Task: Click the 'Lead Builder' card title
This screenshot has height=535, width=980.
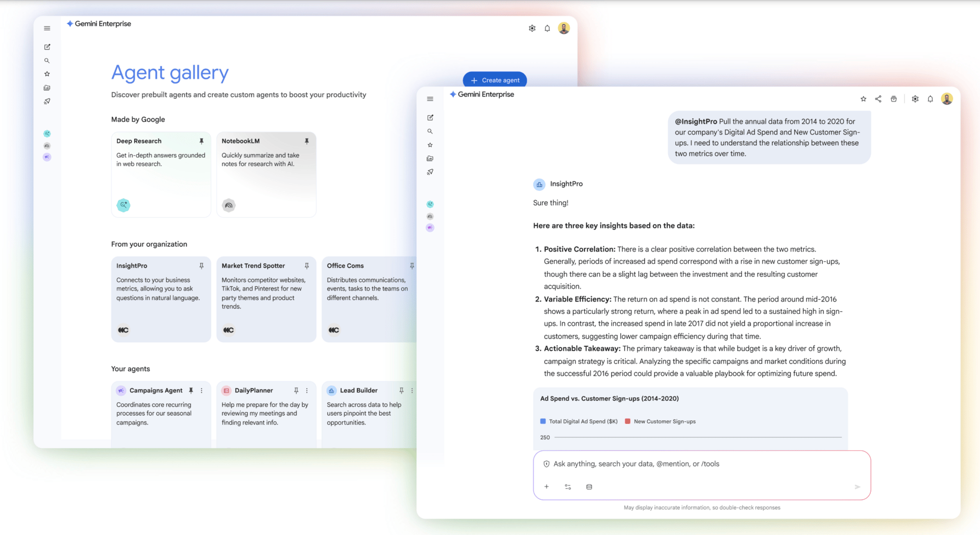Action: (359, 391)
